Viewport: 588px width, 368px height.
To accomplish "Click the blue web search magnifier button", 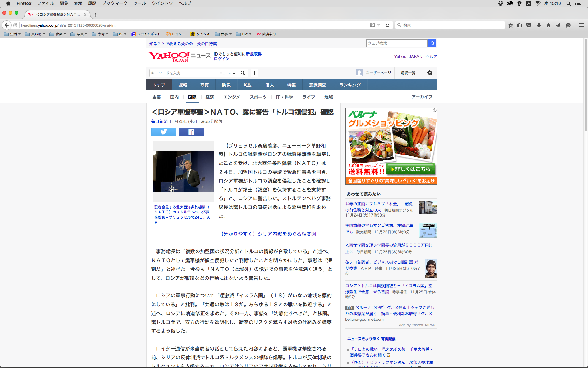I will 432,43.
